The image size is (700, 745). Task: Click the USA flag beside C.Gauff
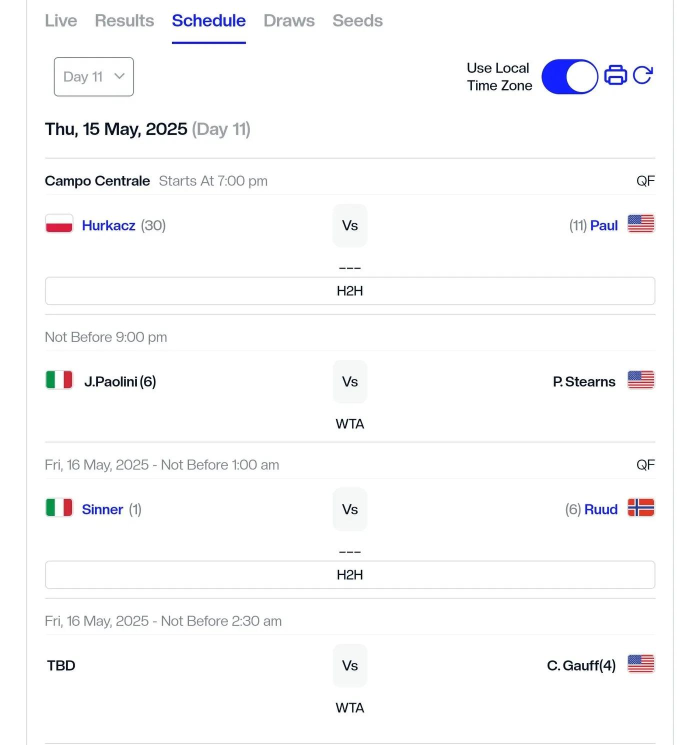click(641, 663)
